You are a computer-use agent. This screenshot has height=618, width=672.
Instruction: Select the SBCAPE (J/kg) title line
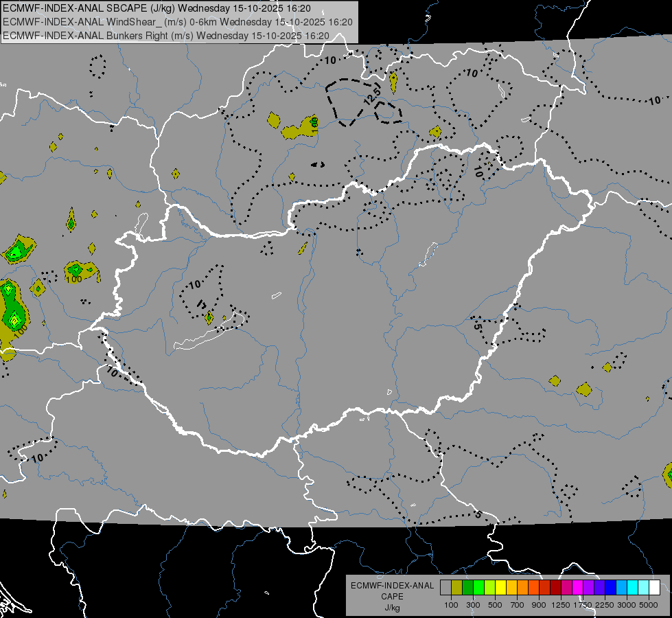(157, 8)
